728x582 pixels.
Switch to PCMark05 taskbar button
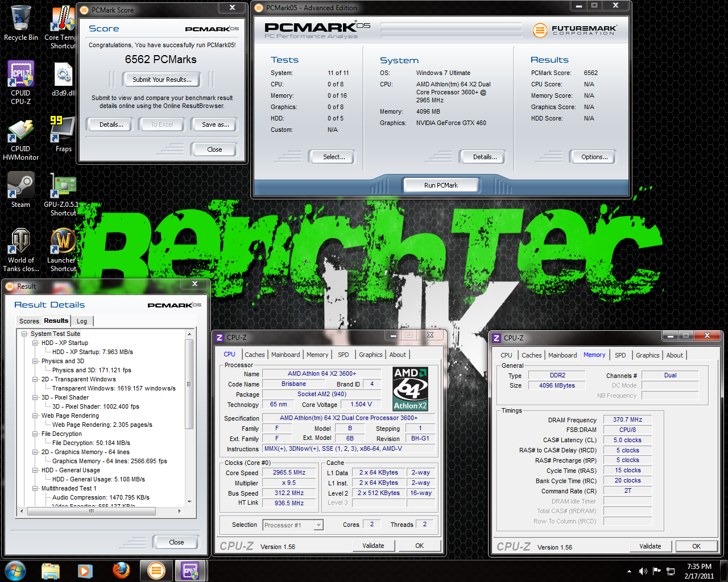click(x=156, y=571)
